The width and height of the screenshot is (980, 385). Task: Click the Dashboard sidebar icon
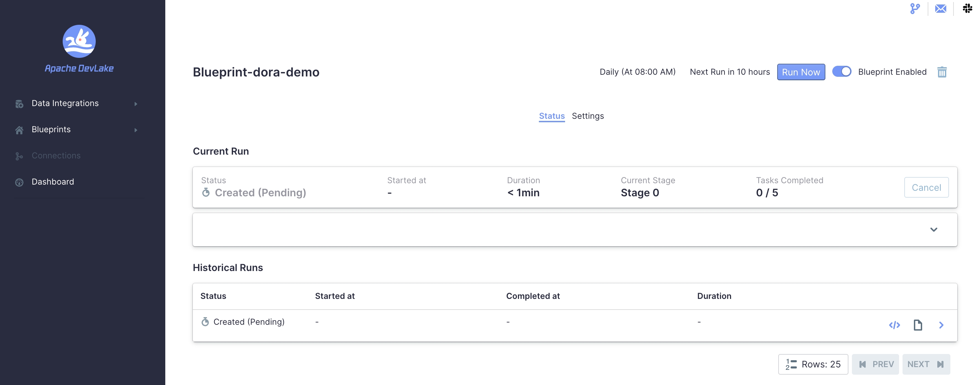pos(19,182)
